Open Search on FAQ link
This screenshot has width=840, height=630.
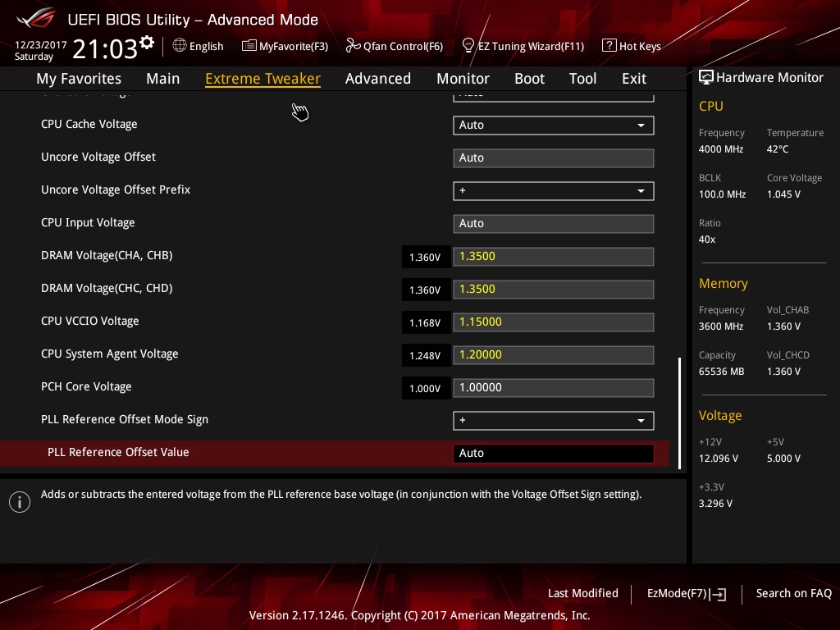pyautogui.click(x=793, y=593)
